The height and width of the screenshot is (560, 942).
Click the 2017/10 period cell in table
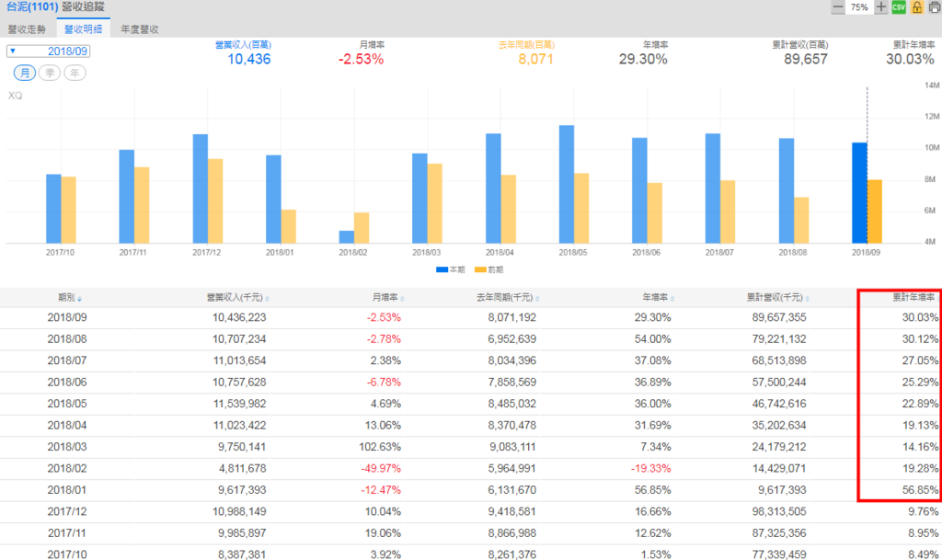pos(67,554)
